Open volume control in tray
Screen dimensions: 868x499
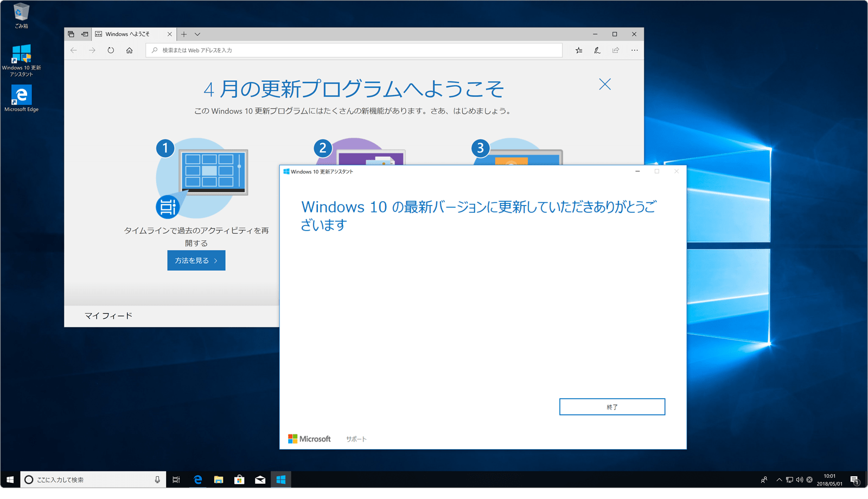point(800,479)
